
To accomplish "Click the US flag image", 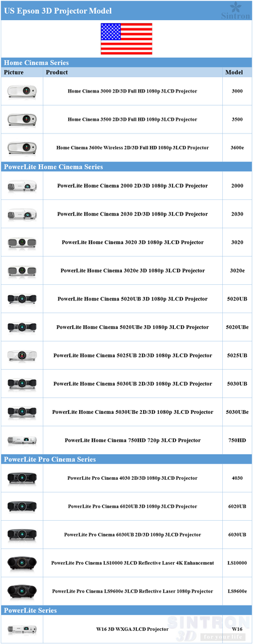I will click(x=126, y=39).
